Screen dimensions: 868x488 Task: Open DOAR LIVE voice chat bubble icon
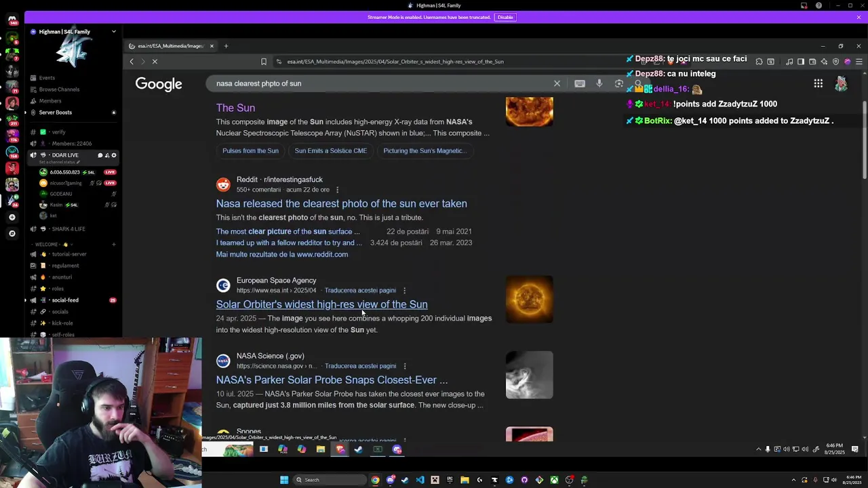coord(100,155)
